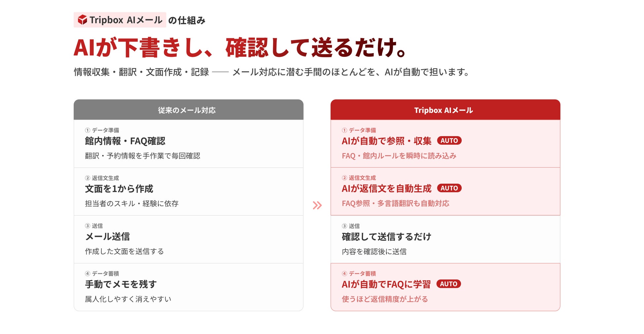Image resolution: width=644 pixels, height=334 pixels.
Task: Click the heading 確認して送信するだけ
Action: pyautogui.click(x=386, y=237)
